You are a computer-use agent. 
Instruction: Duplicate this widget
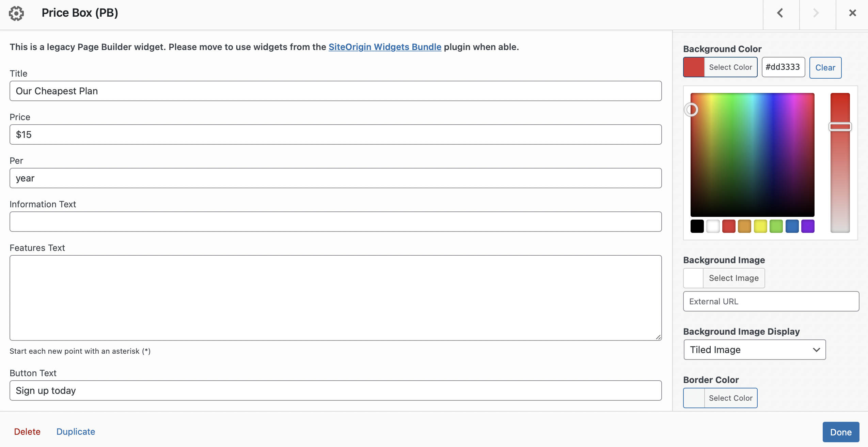[x=76, y=432]
